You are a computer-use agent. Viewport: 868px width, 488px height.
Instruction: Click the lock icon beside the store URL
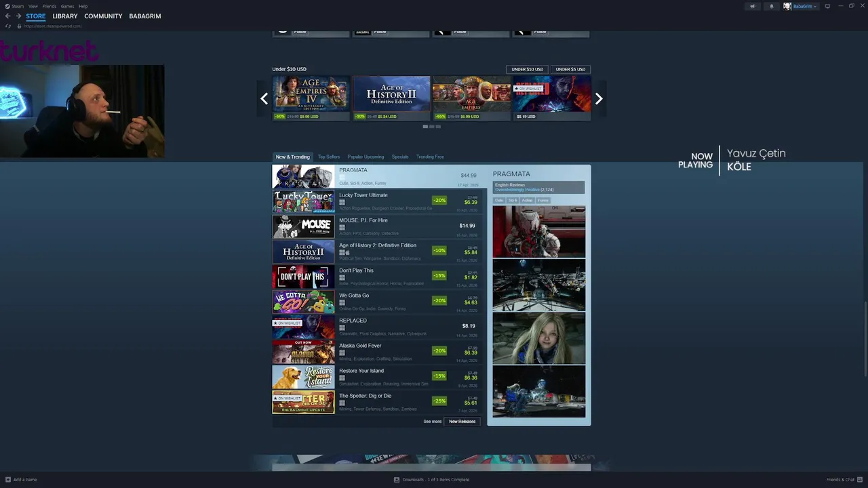(19, 26)
